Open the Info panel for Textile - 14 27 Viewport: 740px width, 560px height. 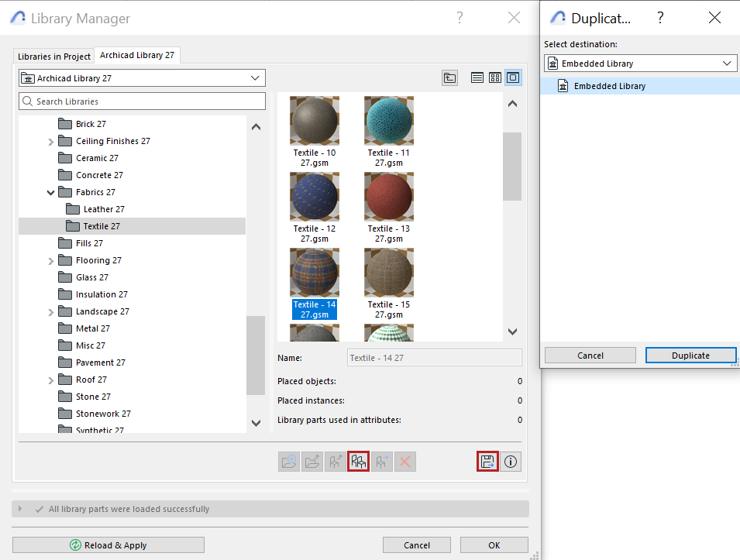[510, 462]
